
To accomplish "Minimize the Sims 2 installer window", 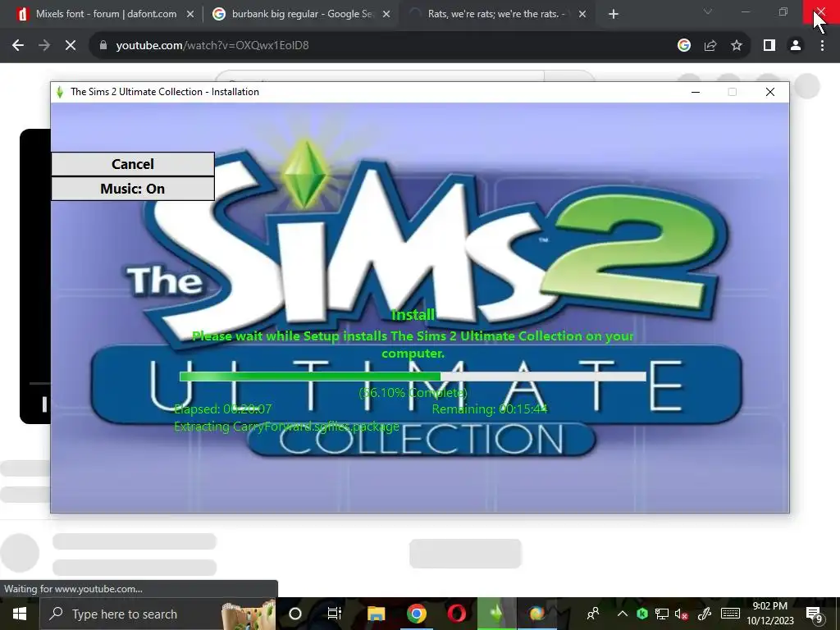I will [696, 92].
